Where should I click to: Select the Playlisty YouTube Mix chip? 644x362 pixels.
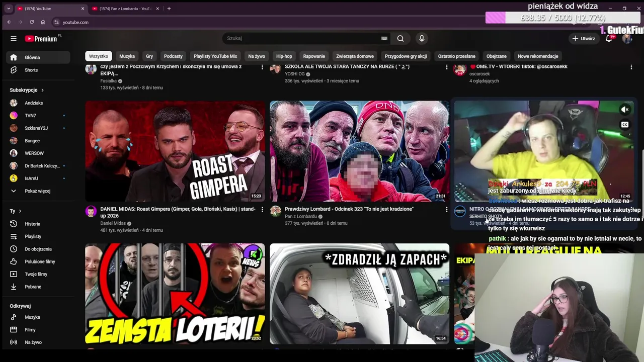pyautogui.click(x=215, y=56)
